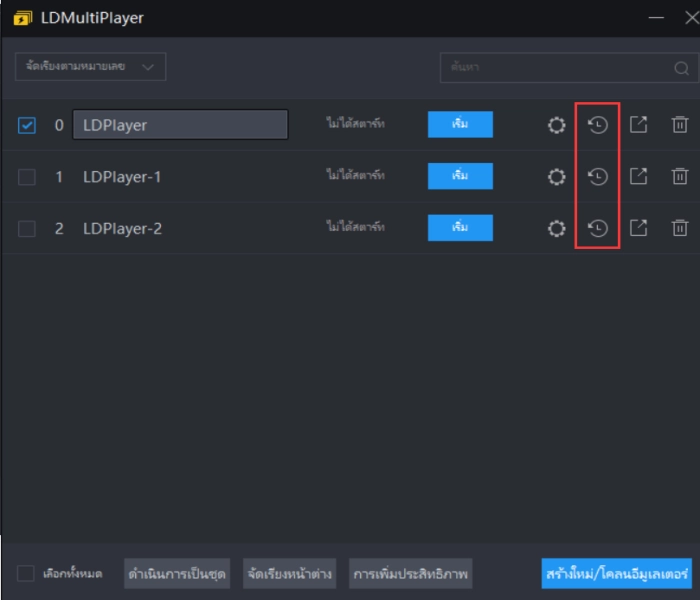Click the new/clone emulator button
Viewport: 700px width, 600px height.
(x=617, y=573)
